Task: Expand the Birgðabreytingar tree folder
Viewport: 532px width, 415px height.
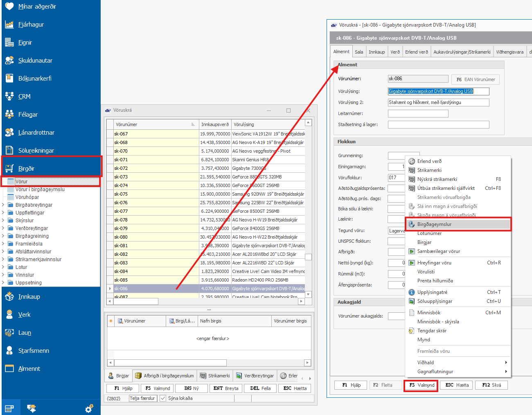Action: [3, 205]
